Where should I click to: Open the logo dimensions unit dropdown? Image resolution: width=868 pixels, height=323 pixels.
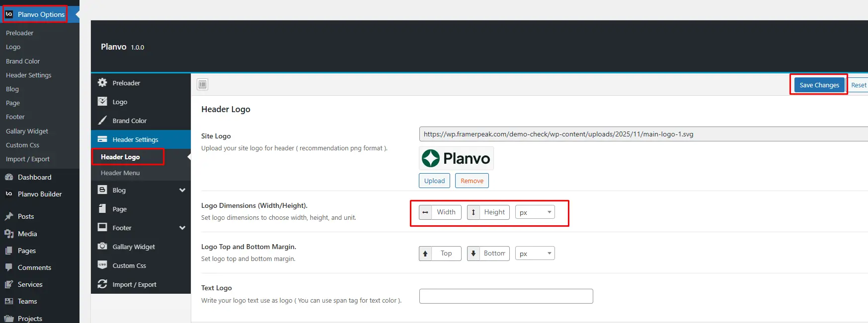click(x=535, y=212)
